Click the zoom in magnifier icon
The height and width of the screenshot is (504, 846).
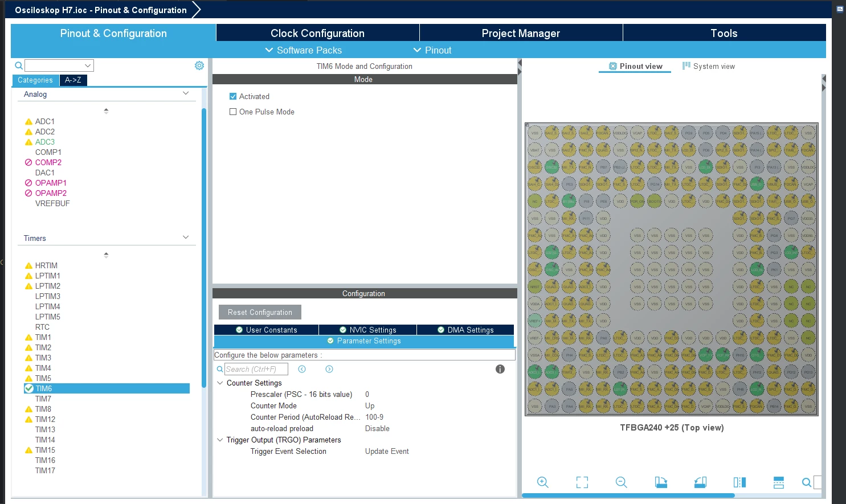coord(542,482)
